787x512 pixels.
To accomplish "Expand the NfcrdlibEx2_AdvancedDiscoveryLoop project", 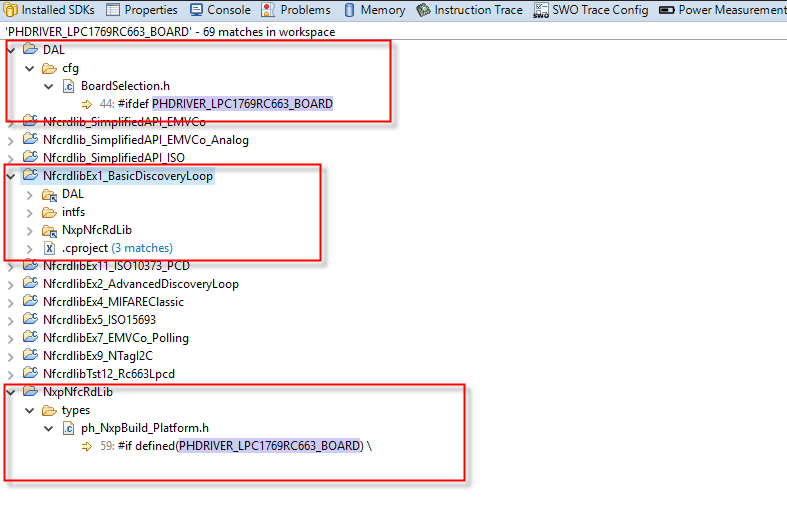I will [x=11, y=285].
